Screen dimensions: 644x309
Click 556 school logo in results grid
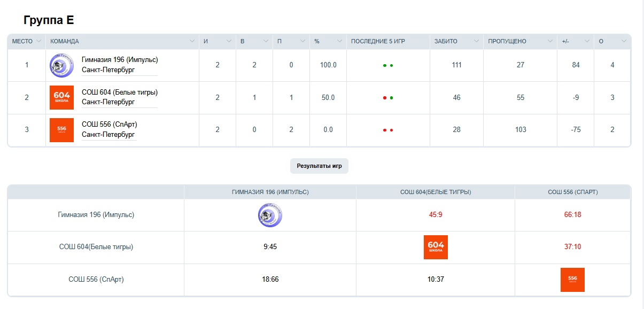572,280
